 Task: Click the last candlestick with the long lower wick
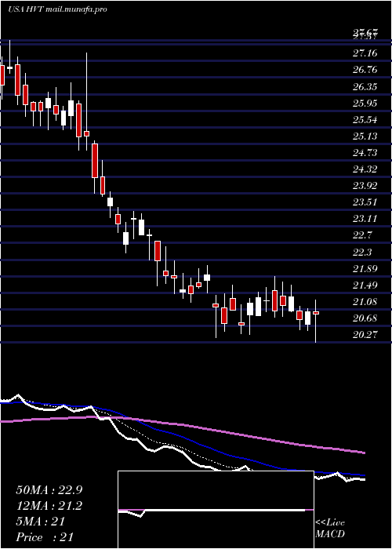[316, 321]
